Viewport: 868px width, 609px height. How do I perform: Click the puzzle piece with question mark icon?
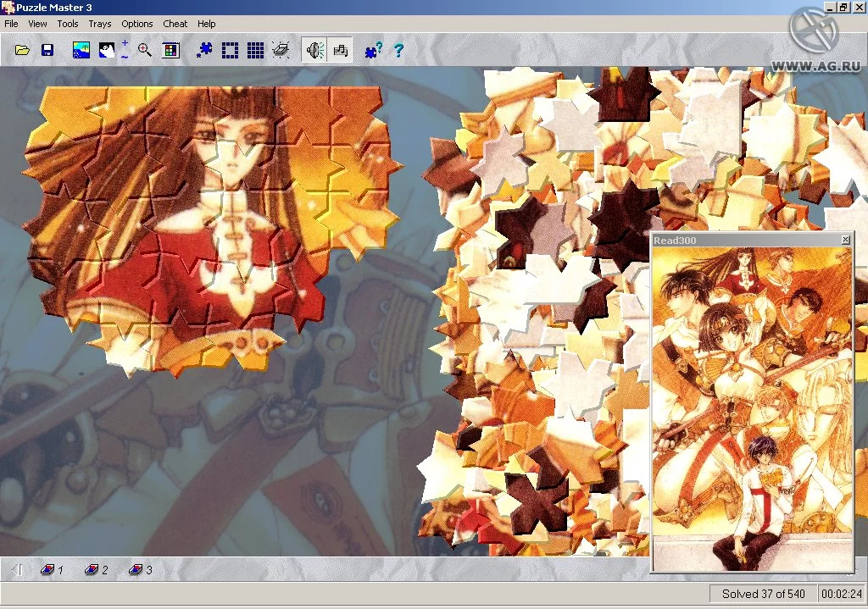point(373,50)
